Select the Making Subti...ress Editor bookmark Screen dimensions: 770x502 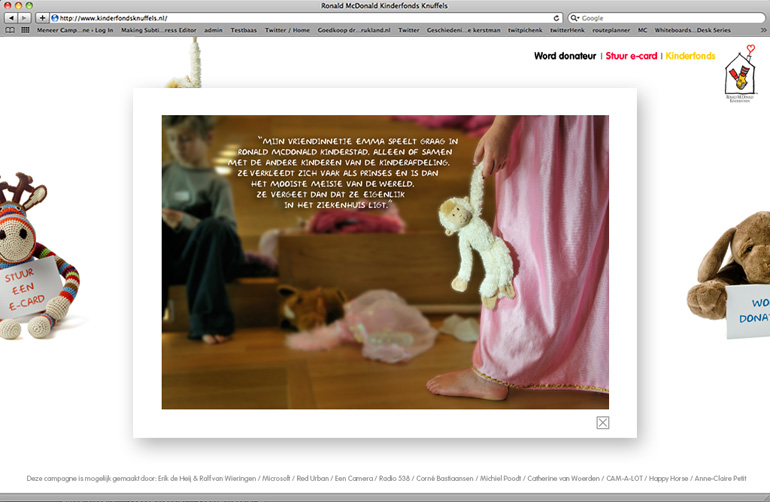(158, 31)
